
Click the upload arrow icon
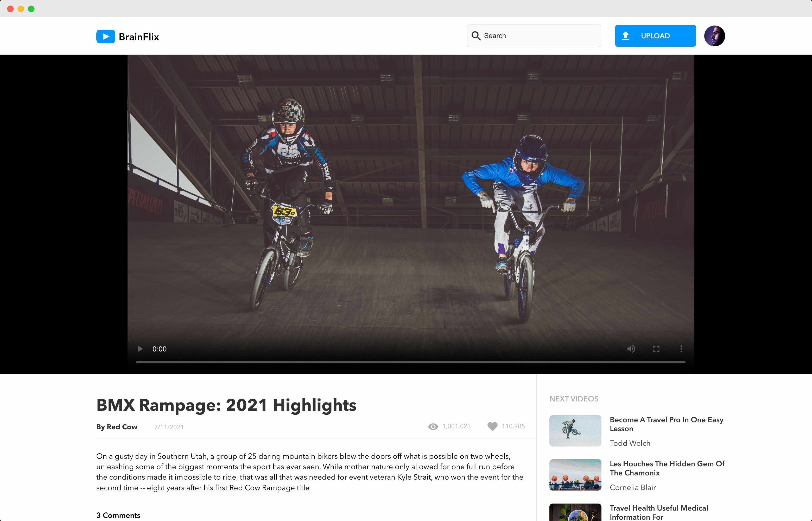point(625,36)
